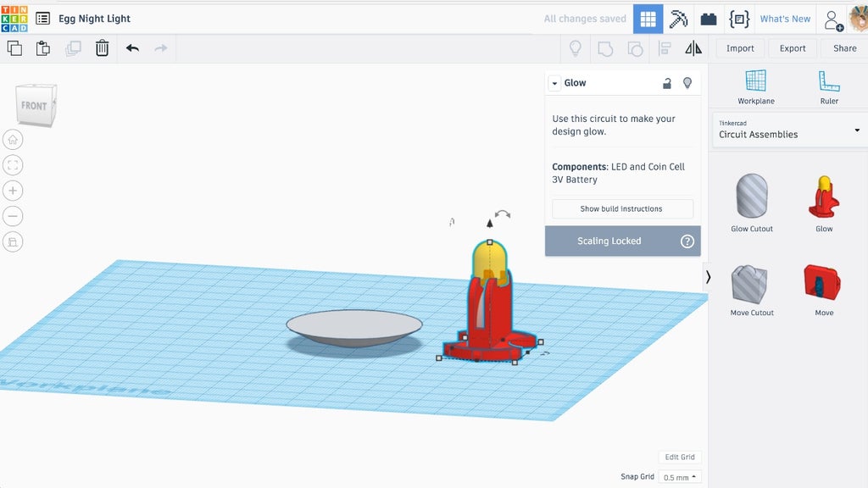This screenshot has width=868, height=488.
Task: Open the Snap Grid 0.5 mm dropdown
Action: 680,477
